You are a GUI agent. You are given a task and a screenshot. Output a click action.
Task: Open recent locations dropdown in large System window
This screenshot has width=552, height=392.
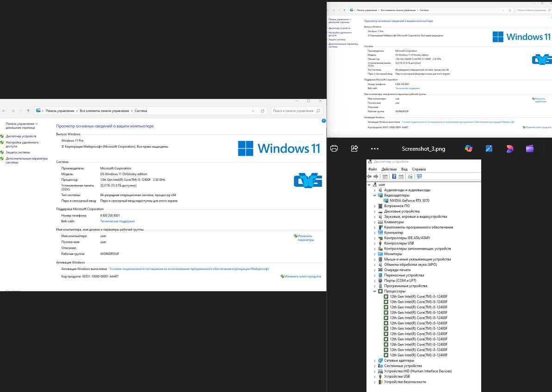pyautogui.click(x=20, y=111)
